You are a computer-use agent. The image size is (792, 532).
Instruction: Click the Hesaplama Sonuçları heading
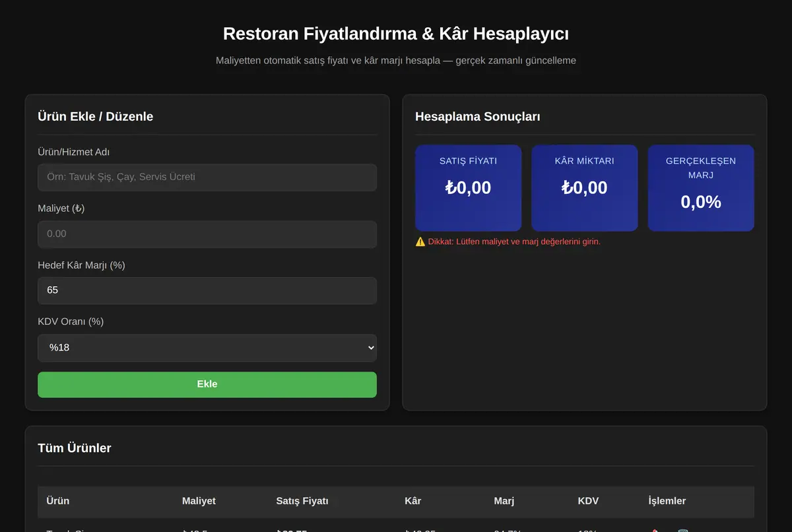[478, 117]
